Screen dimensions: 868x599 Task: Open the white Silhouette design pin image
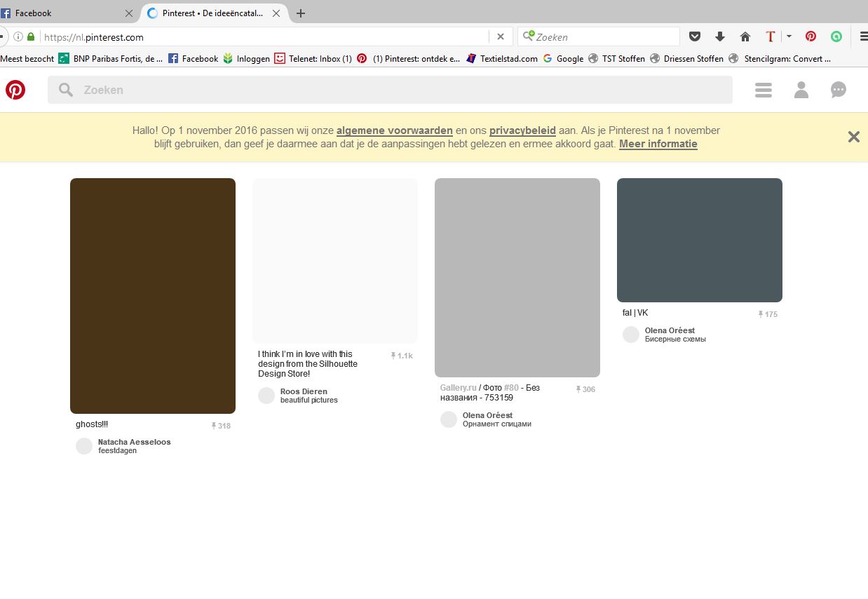click(335, 260)
